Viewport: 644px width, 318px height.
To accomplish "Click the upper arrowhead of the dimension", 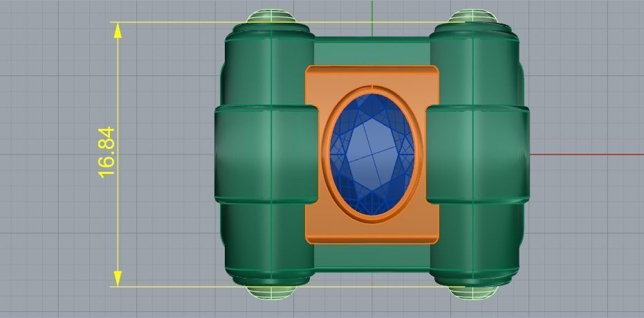I will tap(118, 31).
